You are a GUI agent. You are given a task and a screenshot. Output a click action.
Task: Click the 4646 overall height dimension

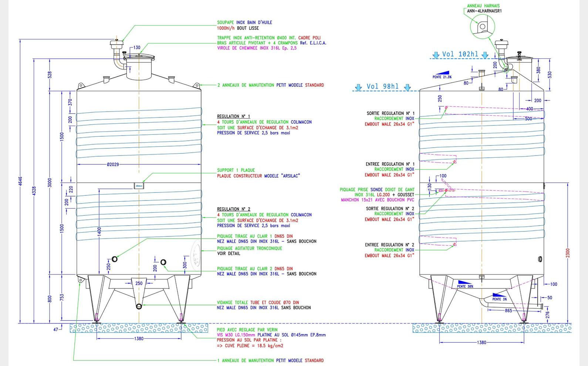[x=20, y=181]
